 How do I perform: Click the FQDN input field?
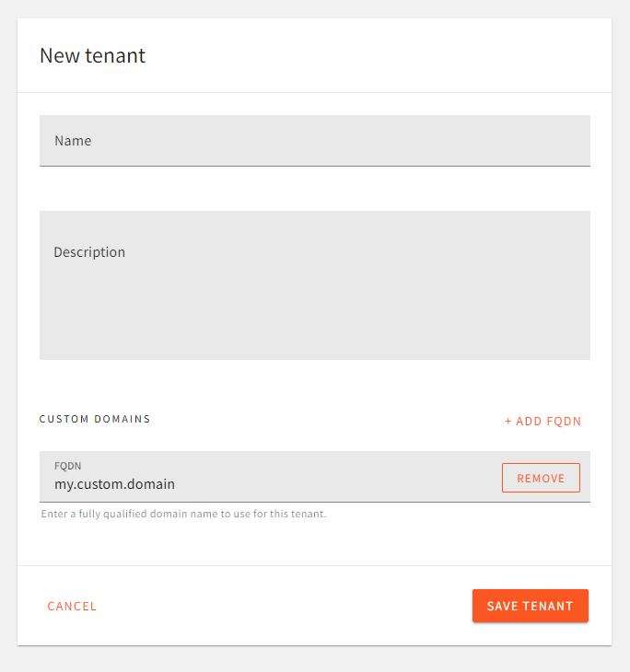click(267, 482)
